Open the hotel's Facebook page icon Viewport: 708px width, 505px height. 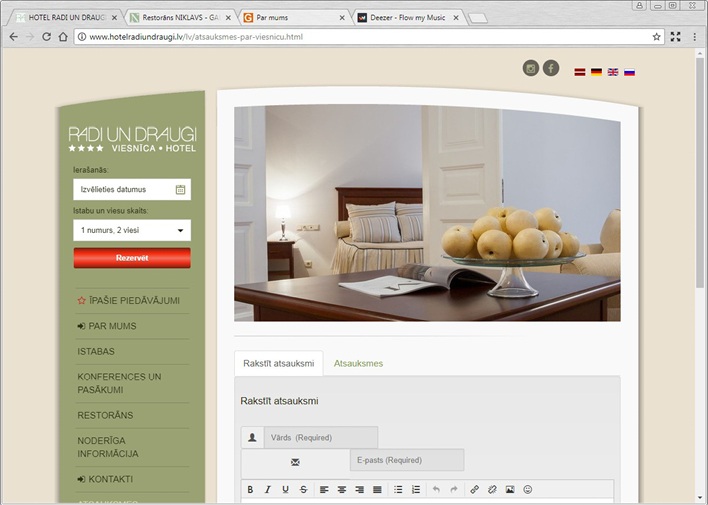pyautogui.click(x=551, y=69)
